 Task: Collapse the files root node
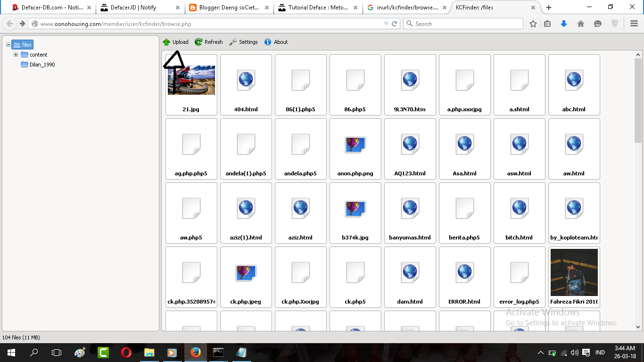point(8,44)
